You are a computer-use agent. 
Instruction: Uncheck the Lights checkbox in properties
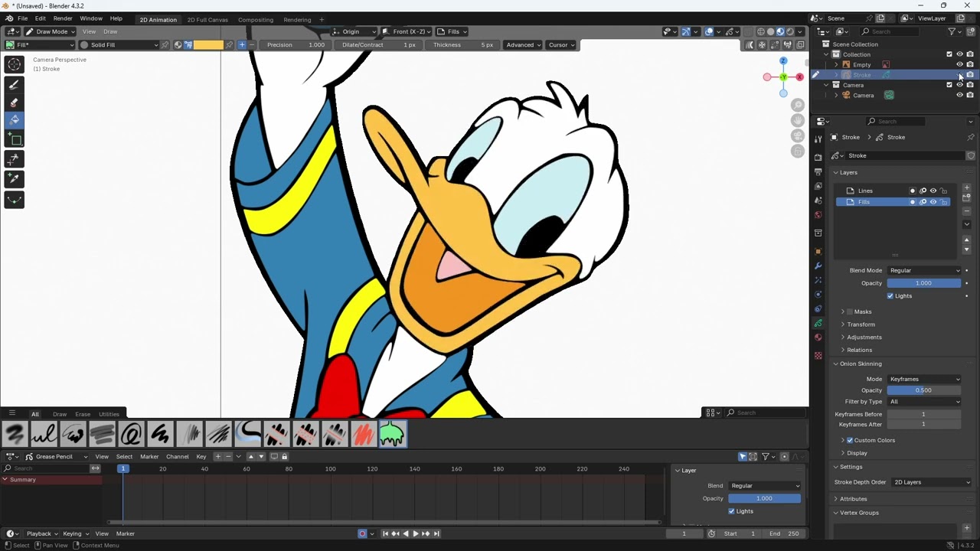click(890, 295)
